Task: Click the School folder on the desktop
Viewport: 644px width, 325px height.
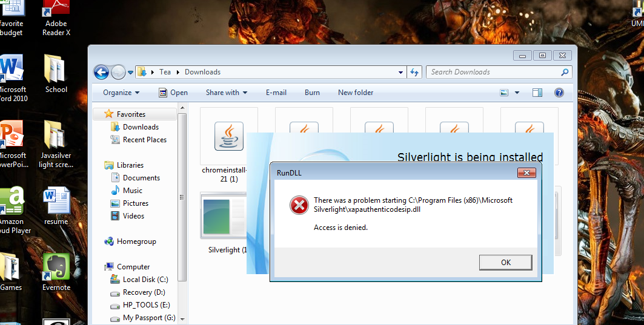Action: [x=56, y=74]
